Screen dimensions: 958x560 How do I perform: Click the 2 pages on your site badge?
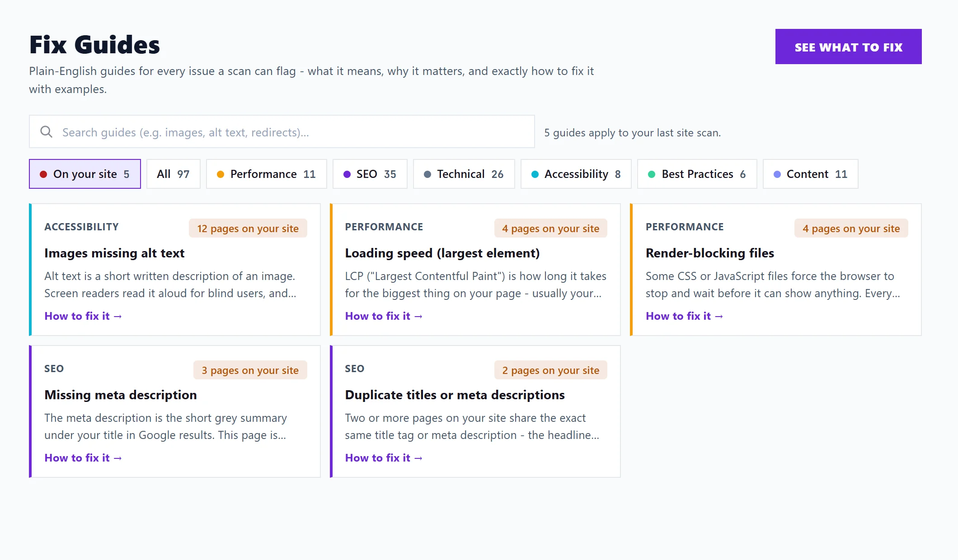click(550, 370)
